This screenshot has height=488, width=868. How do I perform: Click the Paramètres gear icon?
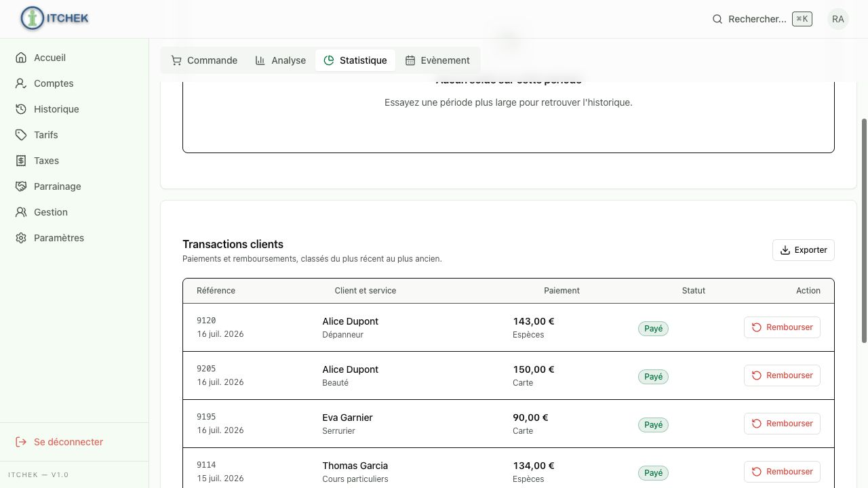point(21,238)
